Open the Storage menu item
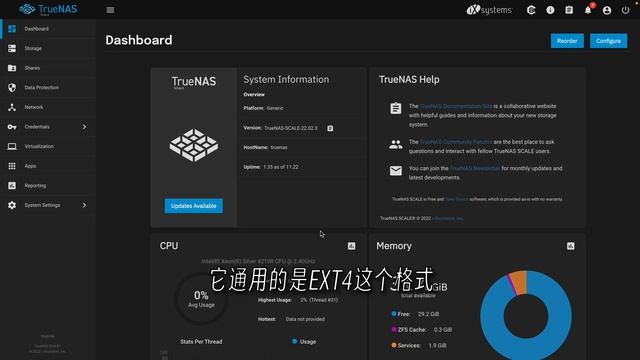Viewport: 640px width, 360px height. [x=48, y=48]
